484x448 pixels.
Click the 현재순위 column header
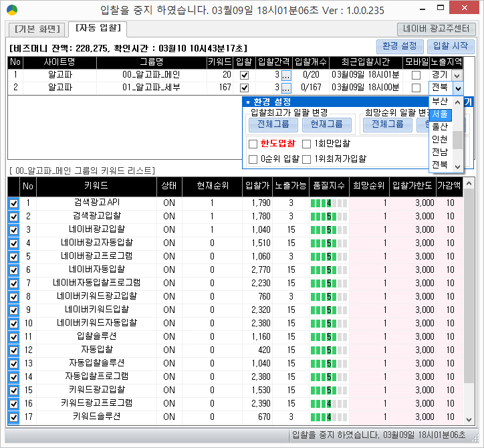pos(212,186)
